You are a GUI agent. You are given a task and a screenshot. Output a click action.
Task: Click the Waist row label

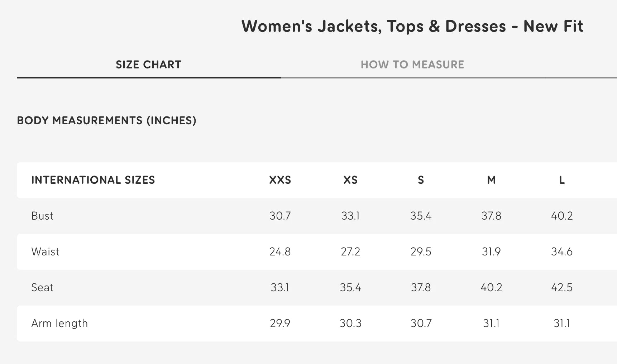(45, 252)
